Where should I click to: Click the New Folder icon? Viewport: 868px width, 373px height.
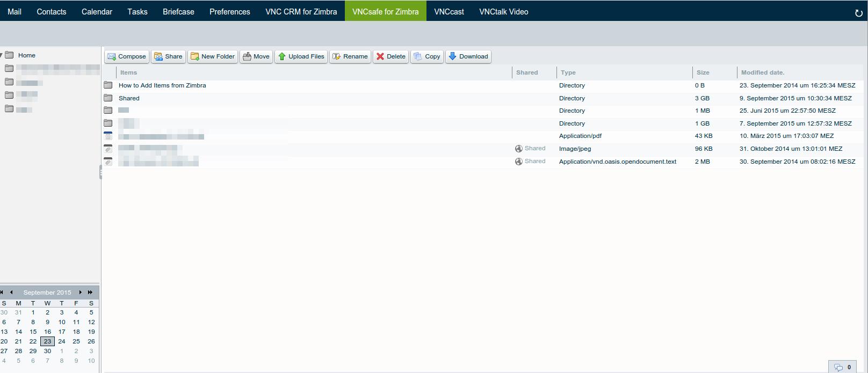[195, 56]
